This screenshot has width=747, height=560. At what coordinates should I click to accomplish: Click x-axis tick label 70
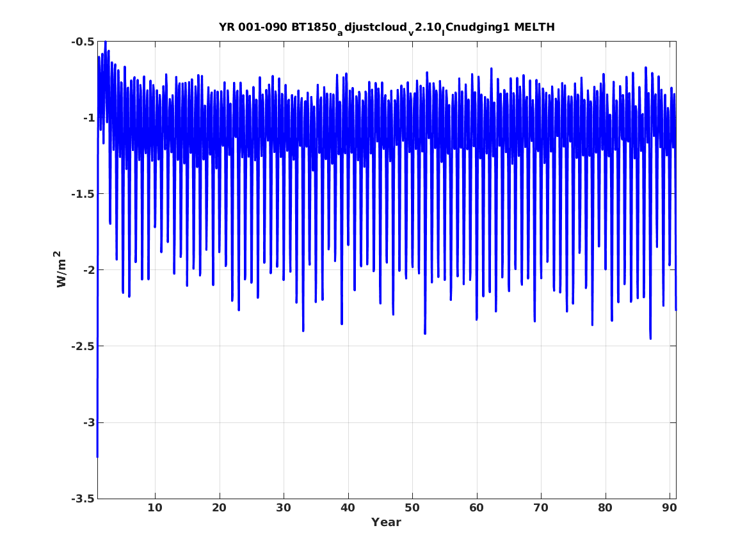541,508
